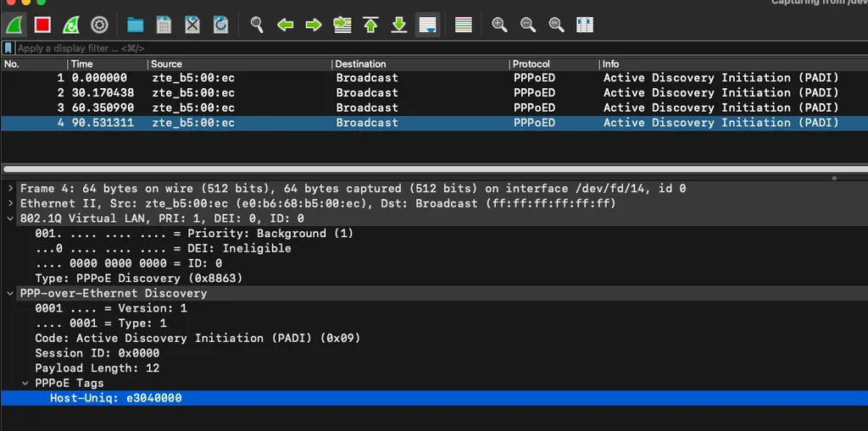Select the Version: 1 field
The height and width of the screenshot is (431, 868).
click(111, 308)
